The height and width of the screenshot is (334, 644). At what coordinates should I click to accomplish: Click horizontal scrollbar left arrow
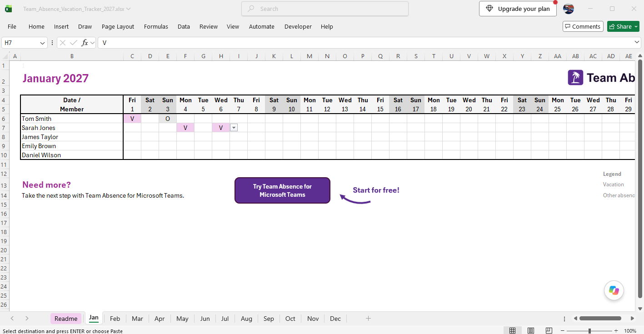coord(575,319)
